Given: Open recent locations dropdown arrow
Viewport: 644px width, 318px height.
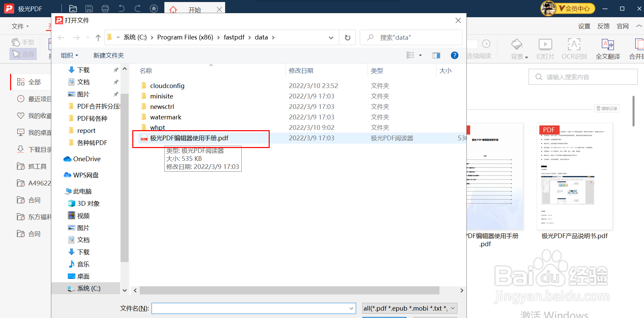Looking at the screenshot, I should click(88, 37).
